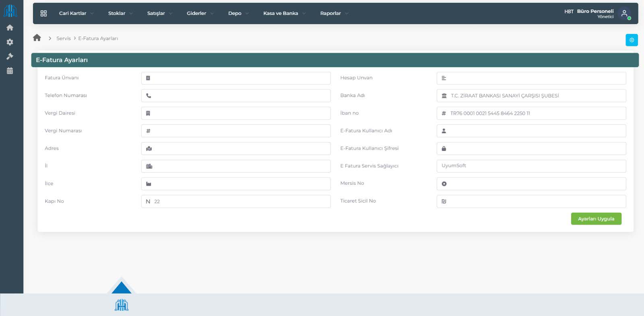This screenshot has height=316, width=644.
Task: Click the İban no input field
Action: [535, 113]
